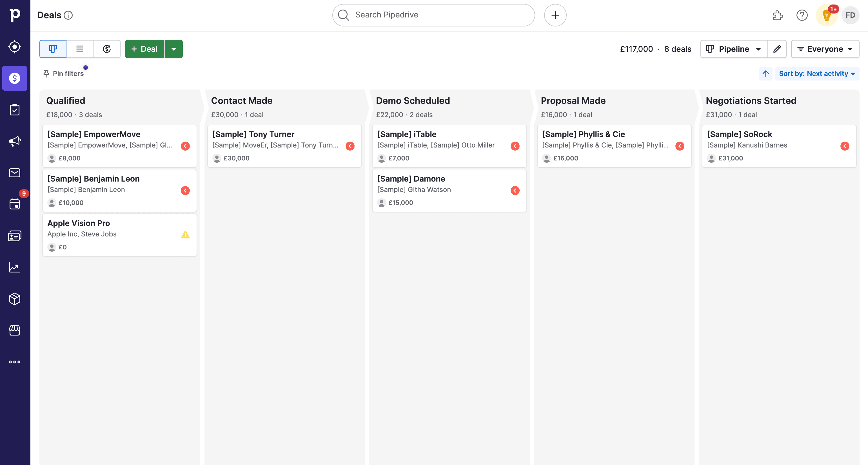The width and height of the screenshot is (868, 465).
Task: Open Insights via the chart sidebar icon
Action: coord(14,267)
